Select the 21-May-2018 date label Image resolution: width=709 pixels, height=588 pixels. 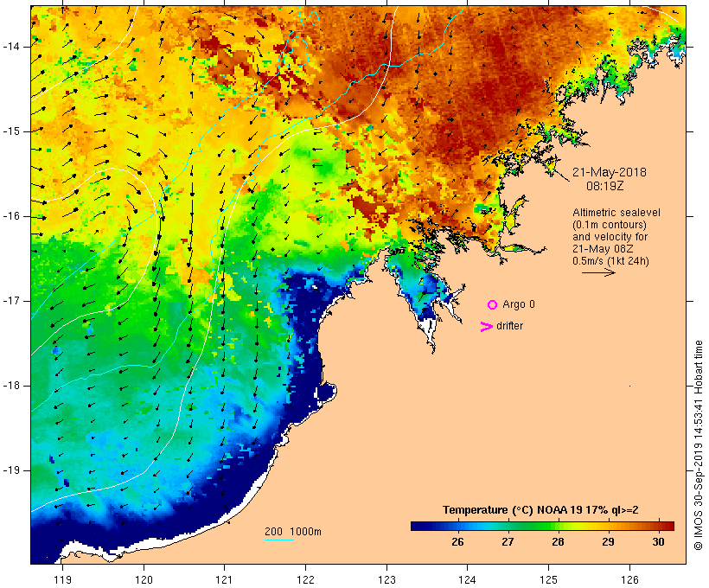[609, 172]
